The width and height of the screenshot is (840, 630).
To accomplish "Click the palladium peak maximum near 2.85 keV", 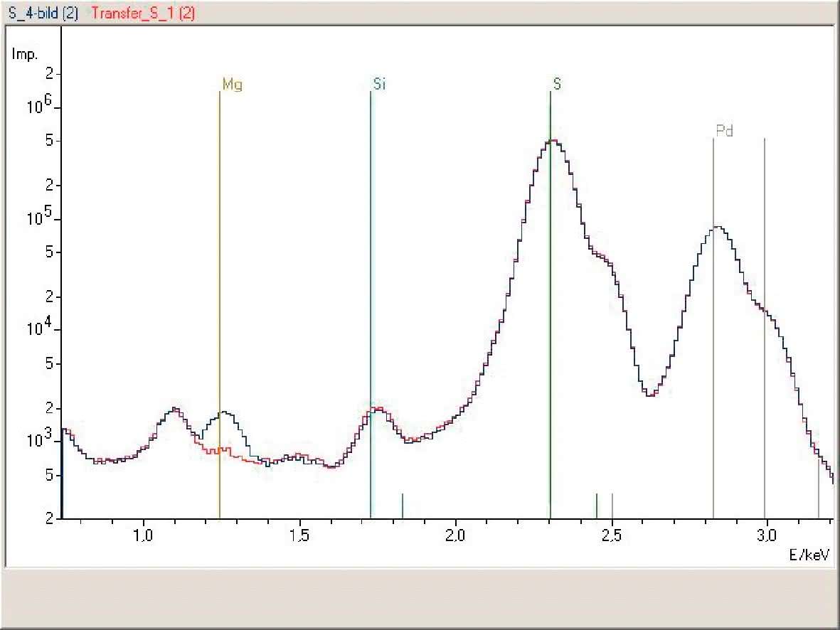I will tap(718, 227).
